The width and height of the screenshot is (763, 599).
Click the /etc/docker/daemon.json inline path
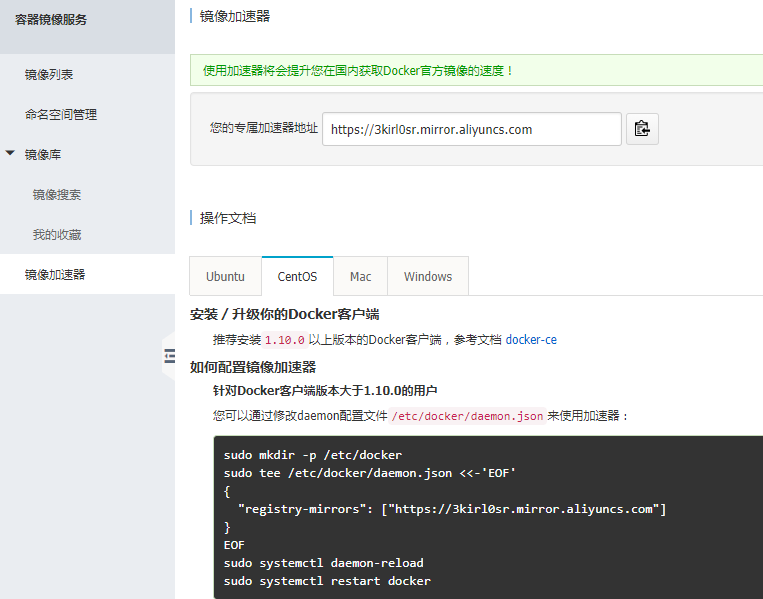click(x=467, y=416)
